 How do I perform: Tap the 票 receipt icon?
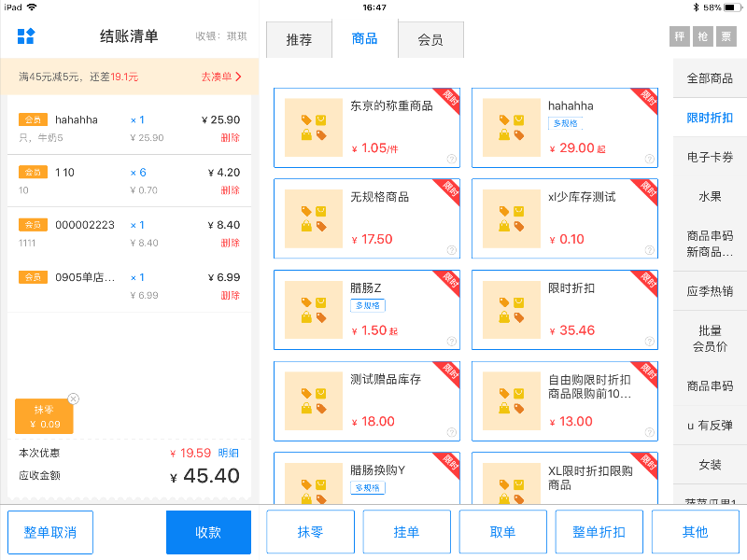[726, 36]
